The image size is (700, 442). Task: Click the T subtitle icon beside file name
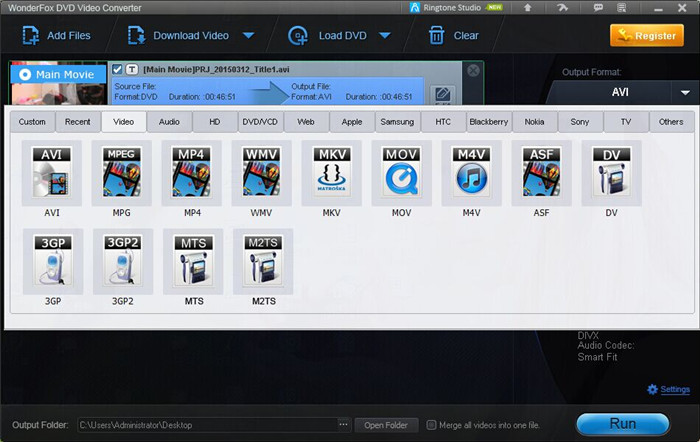[132, 69]
